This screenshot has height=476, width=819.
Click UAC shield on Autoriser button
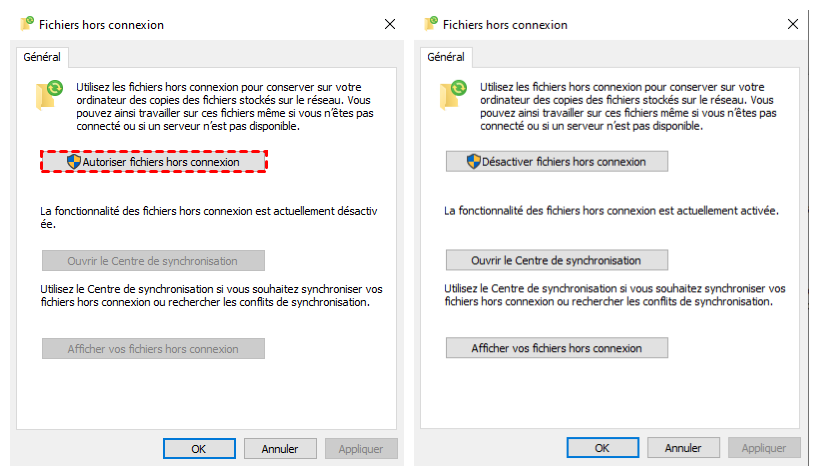pyautogui.click(x=73, y=161)
